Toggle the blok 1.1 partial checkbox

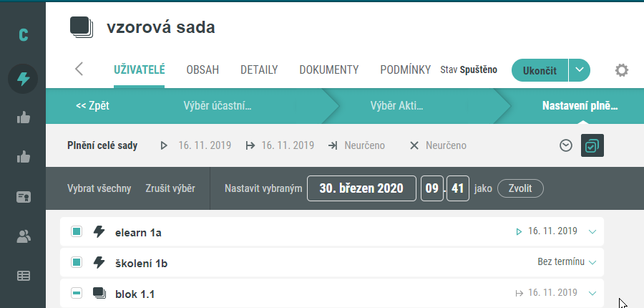[x=77, y=293]
